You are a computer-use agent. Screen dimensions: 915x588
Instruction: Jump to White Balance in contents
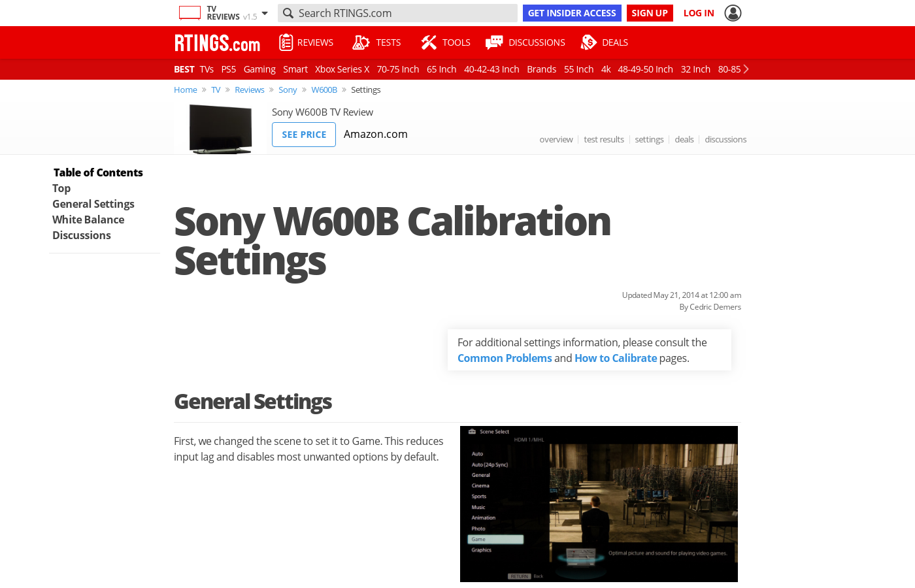pyautogui.click(x=88, y=220)
